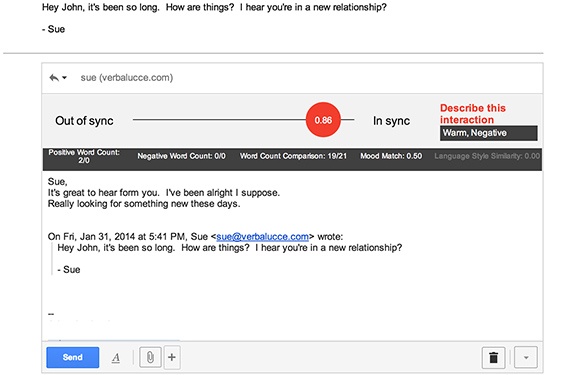Open the more options dropdown beside trash

[526, 358]
